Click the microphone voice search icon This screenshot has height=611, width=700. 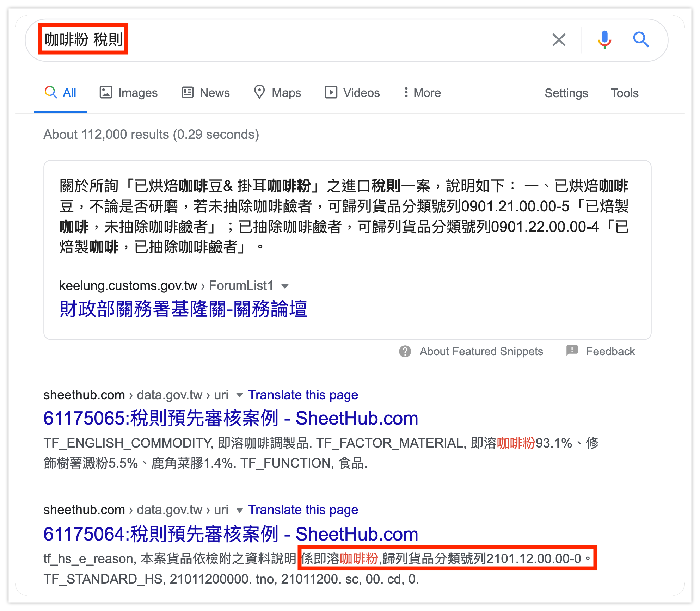click(x=604, y=40)
